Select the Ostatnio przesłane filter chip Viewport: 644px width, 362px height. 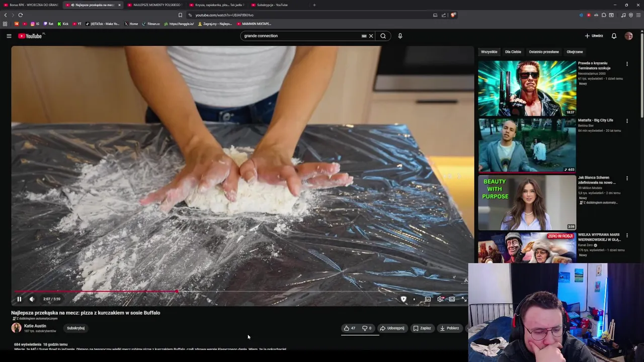click(x=544, y=52)
